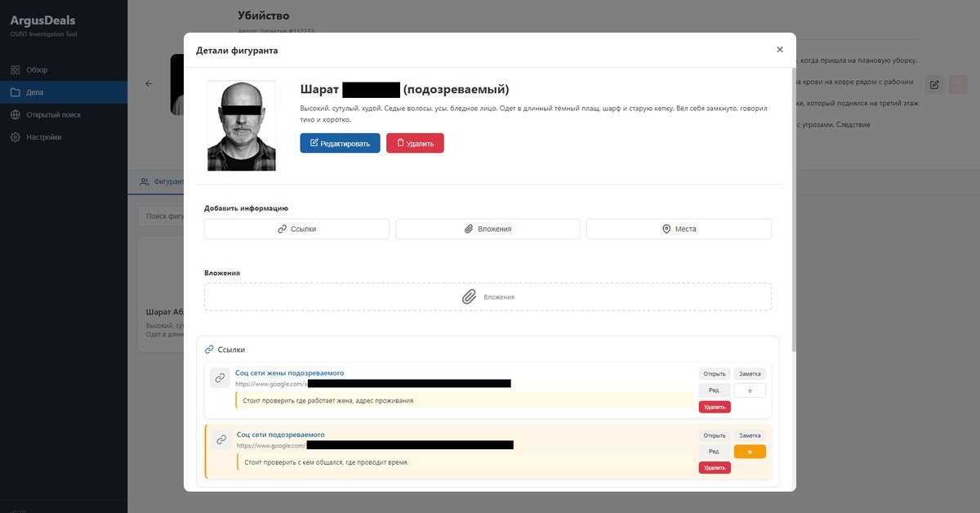Open the Соц сети жены подозреваемого link
980x513 pixels.
pos(289,372)
